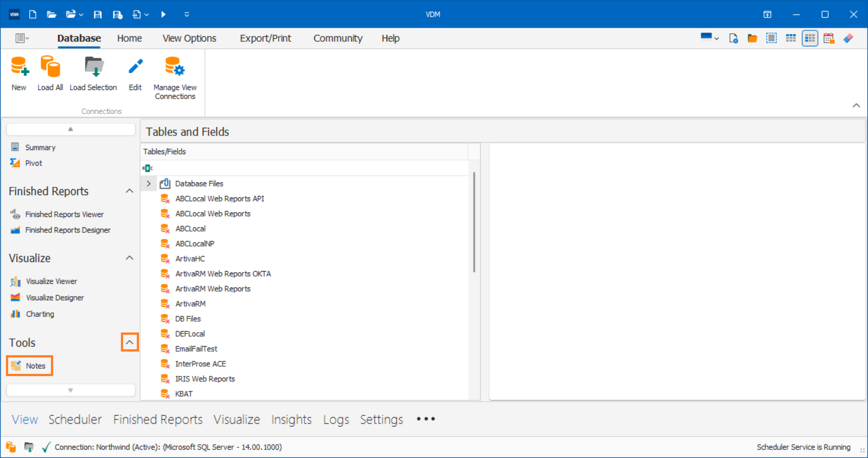Open the application menu dropdown left of Database
The width and height of the screenshot is (868, 458).
tap(22, 38)
